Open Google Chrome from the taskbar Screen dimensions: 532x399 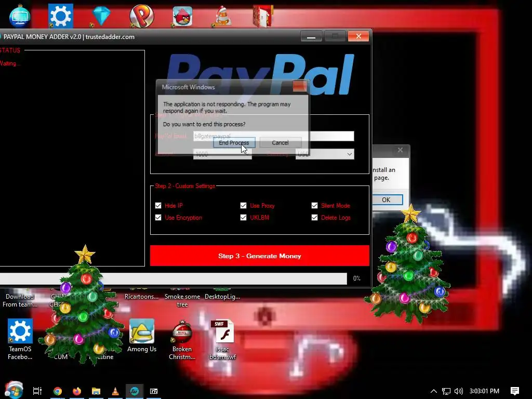[x=58, y=391]
